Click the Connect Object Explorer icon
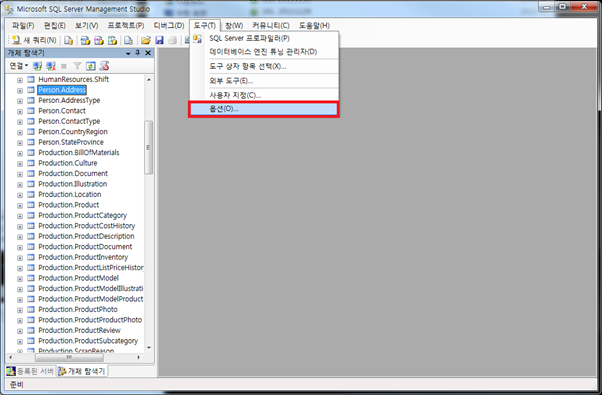602x395 pixels. 37,66
